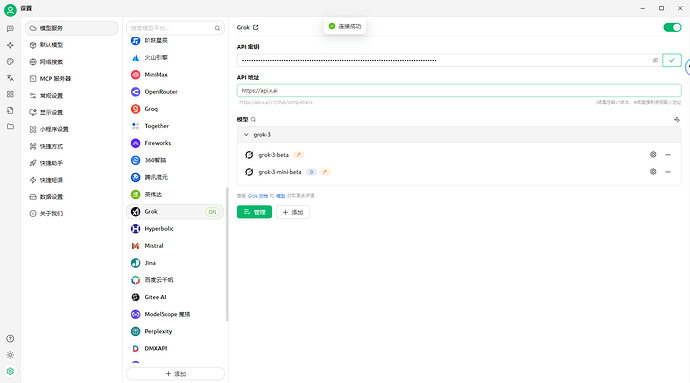
Task: Click the tool-use badge on grok-3-beta
Action: click(299, 155)
